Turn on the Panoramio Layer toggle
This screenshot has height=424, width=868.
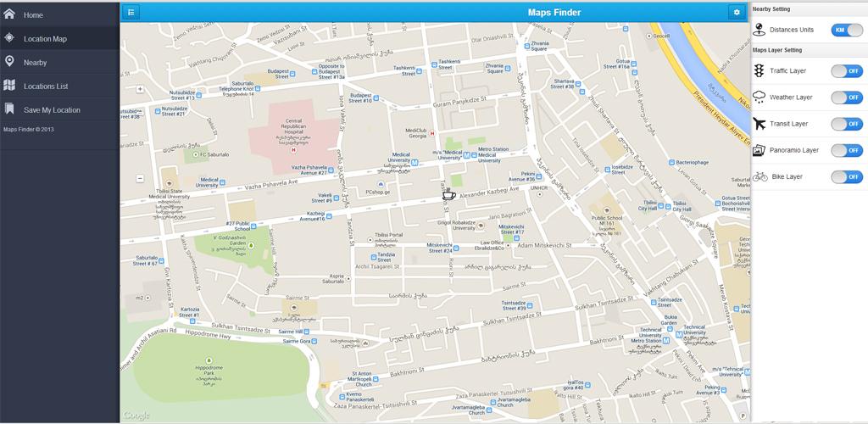pyautogui.click(x=847, y=150)
